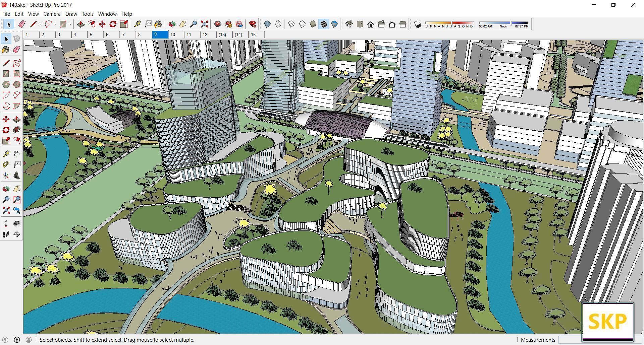The image size is (644, 345).
Task: Choose the Polygon tool in side toolbar
Action: 17,84
